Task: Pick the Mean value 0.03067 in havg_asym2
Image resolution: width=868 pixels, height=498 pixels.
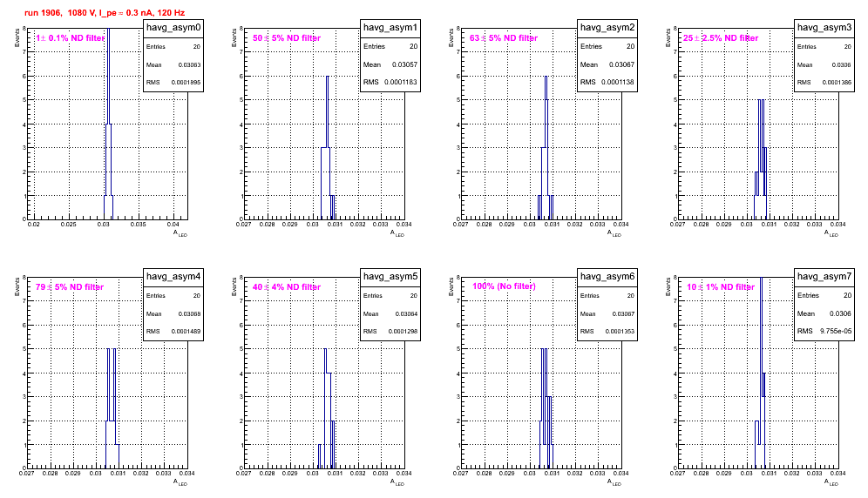Action: click(x=621, y=64)
